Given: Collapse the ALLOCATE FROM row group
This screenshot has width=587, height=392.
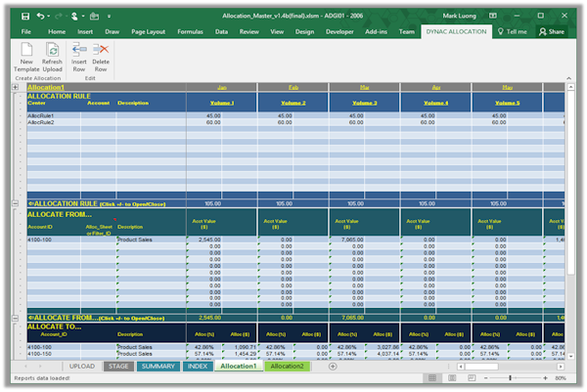Looking at the screenshot, I should coord(16,318).
